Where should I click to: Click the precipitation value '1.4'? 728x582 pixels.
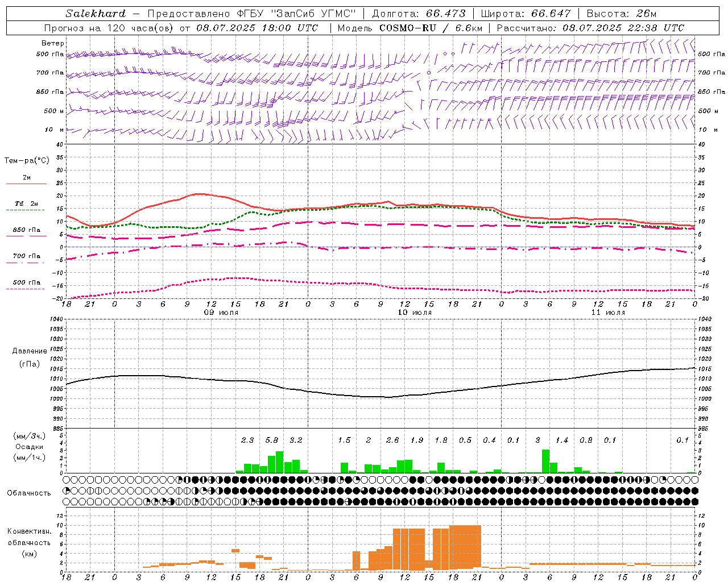click(x=562, y=440)
